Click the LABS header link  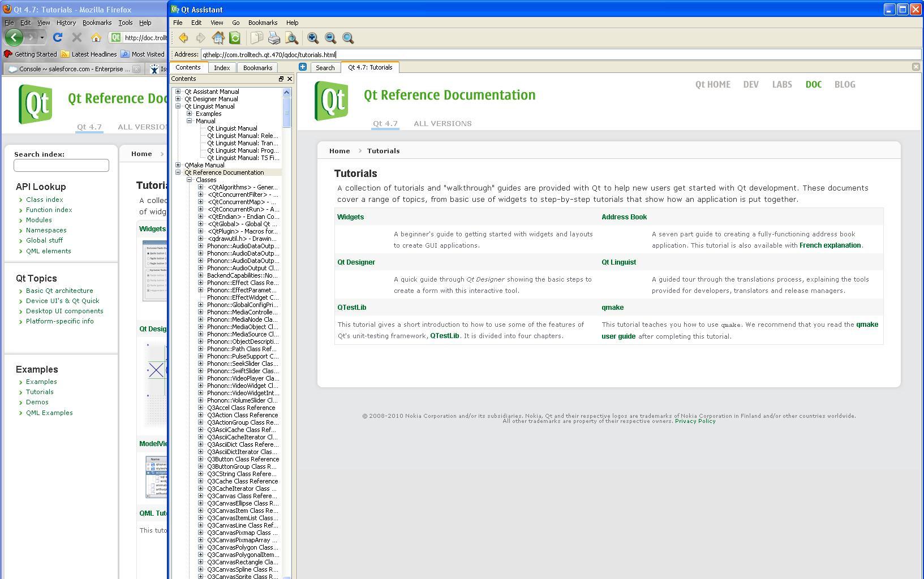[x=782, y=85]
